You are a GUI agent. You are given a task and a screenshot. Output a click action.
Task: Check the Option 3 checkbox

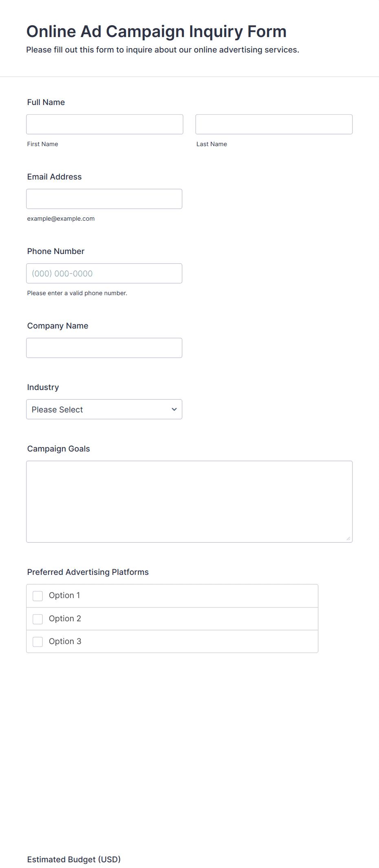click(x=38, y=642)
